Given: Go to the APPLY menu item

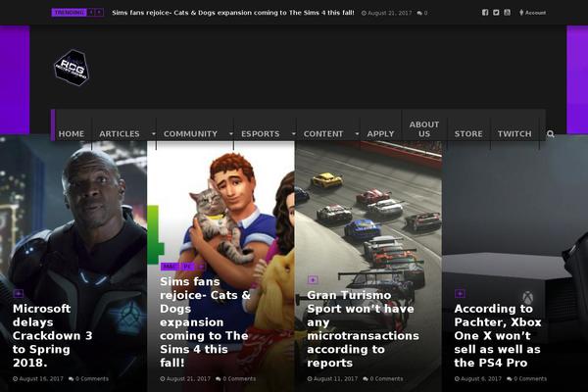Looking at the screenshot, I should click(x=380, y=134).
